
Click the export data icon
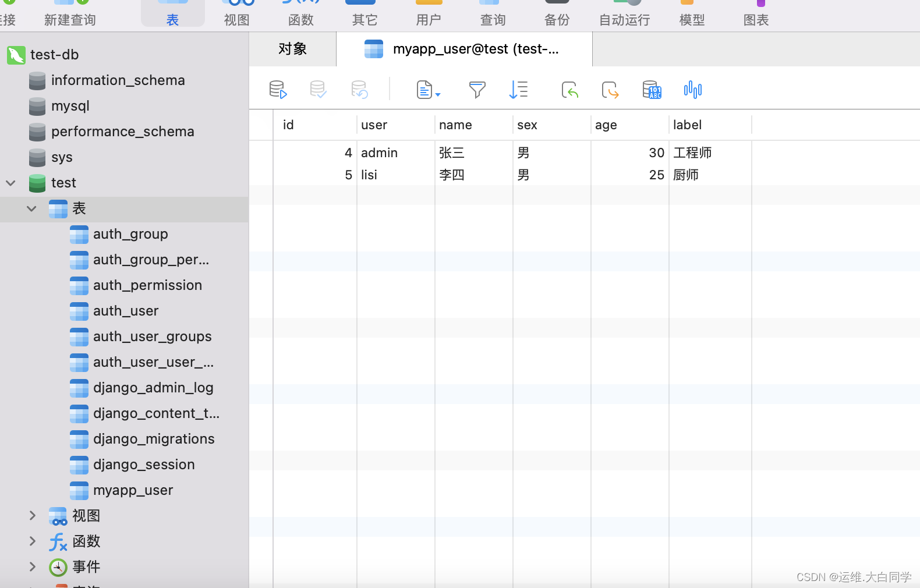tap(610, 90)
